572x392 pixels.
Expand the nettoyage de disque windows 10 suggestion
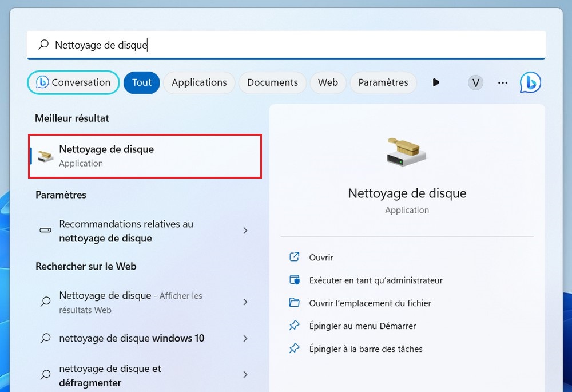coord(245,338)
